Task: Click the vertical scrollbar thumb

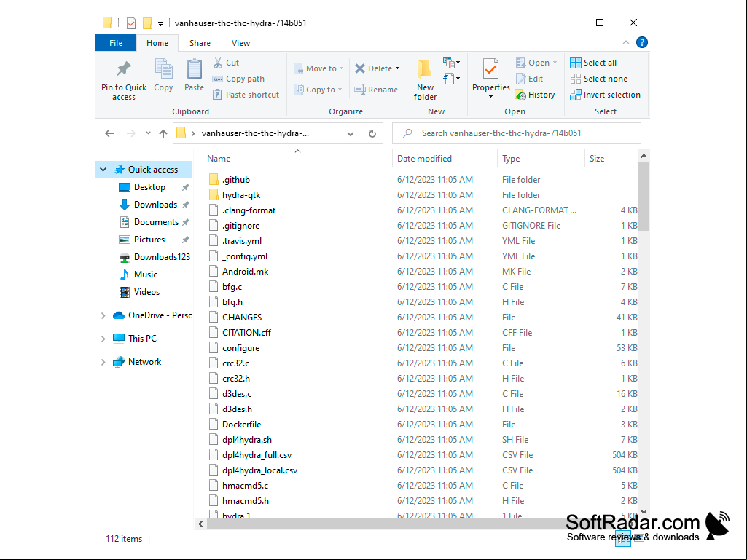Action: pos(643,196)
